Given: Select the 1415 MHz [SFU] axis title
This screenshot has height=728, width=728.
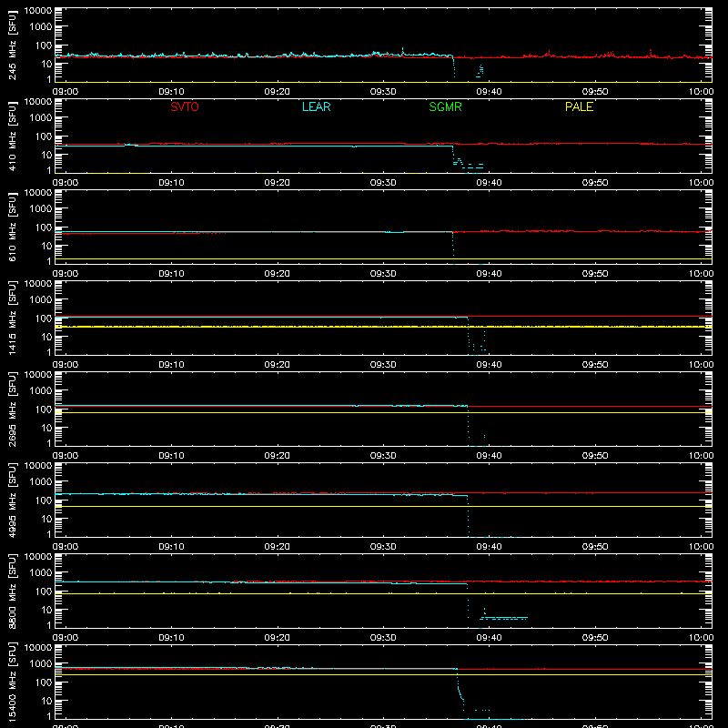Looking at the screenshot, I should (13, 318).
